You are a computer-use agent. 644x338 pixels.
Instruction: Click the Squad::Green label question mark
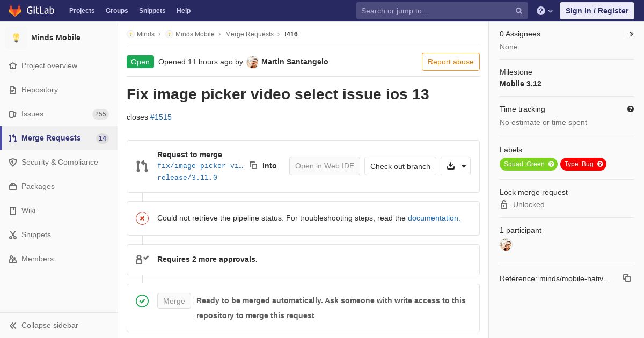(x=551, y=164)
